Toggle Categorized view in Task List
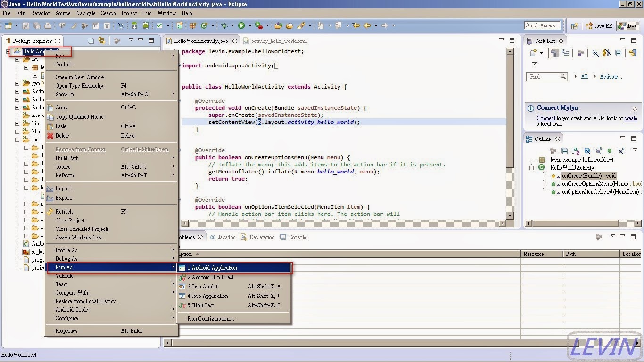 coord(554,53)
